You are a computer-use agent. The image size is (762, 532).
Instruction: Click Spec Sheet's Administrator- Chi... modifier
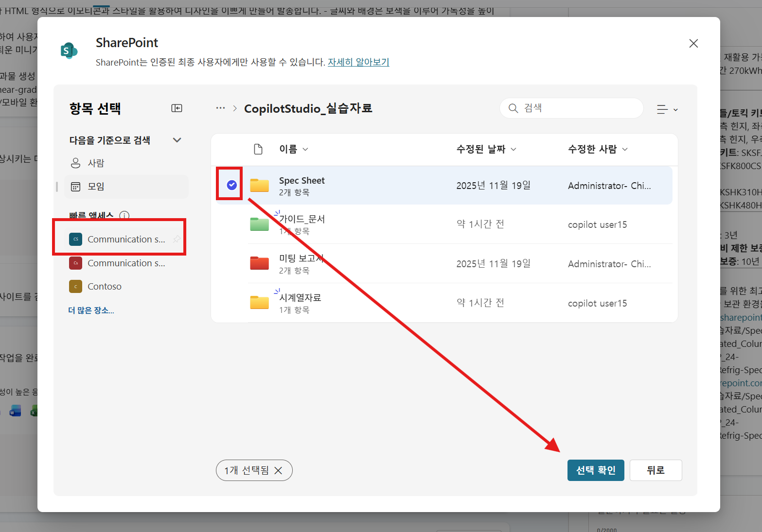tap(609, 186)
